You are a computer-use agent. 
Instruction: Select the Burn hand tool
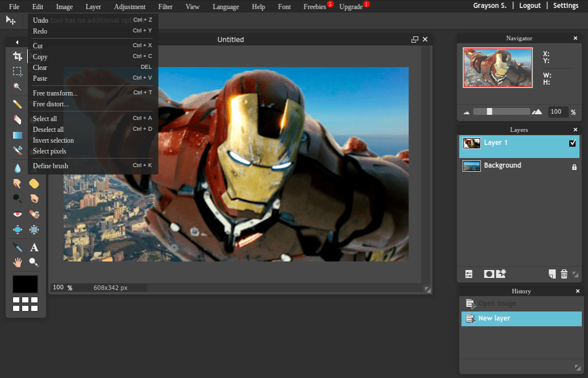click(34, 198)
